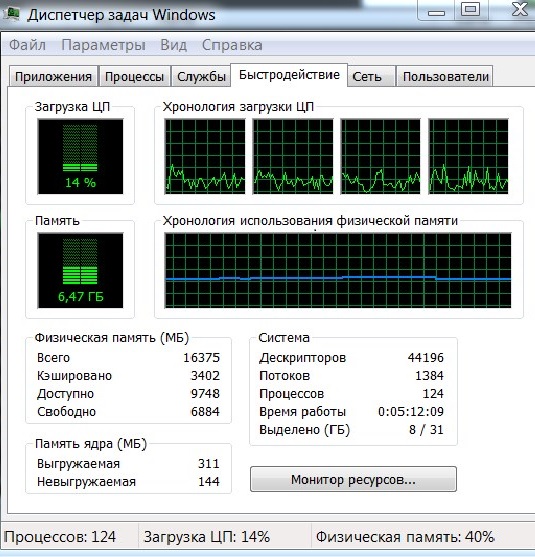Click the Время работы label
Viewport: 535px width, 557px height.
pyautogui.click(x=302, y=412)
